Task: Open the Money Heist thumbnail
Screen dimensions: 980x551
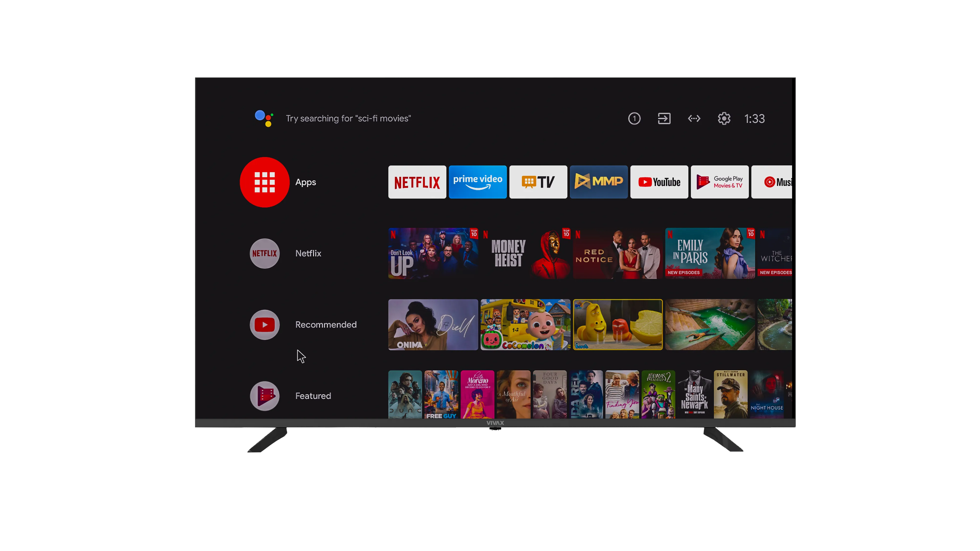Action: [525, 253]
